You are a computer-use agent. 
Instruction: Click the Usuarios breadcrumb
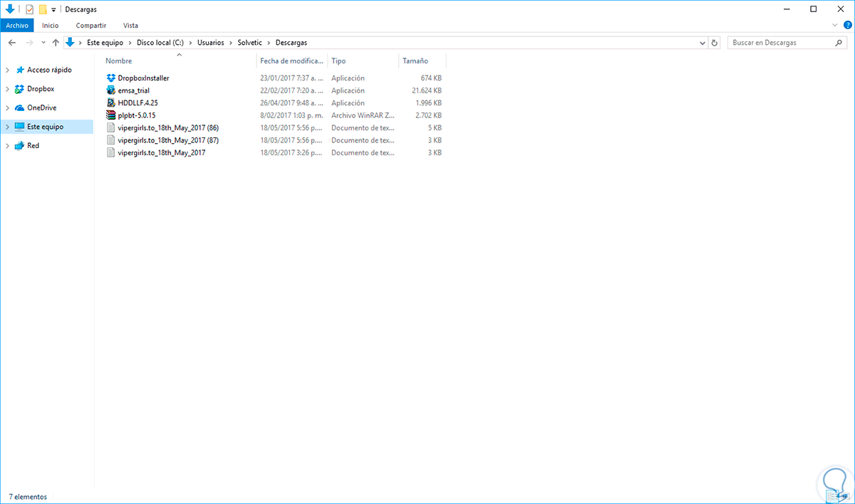(211, 43)
